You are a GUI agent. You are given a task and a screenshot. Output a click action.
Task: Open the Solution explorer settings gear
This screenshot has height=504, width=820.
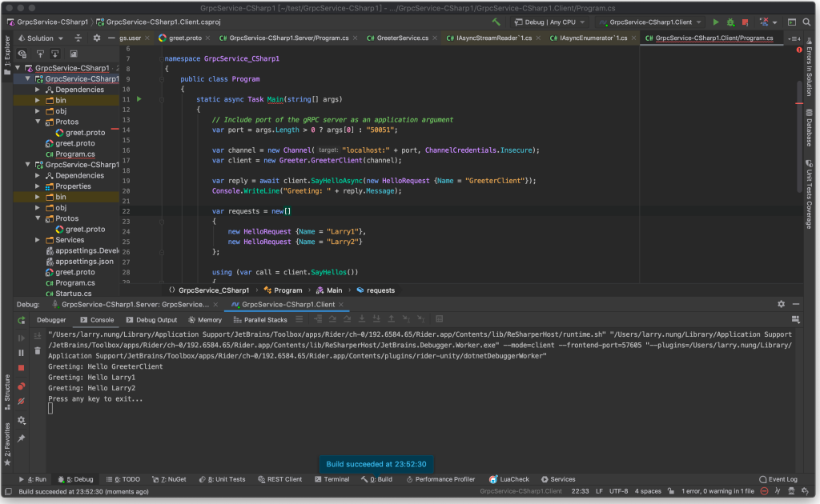[x=97, y=38]
